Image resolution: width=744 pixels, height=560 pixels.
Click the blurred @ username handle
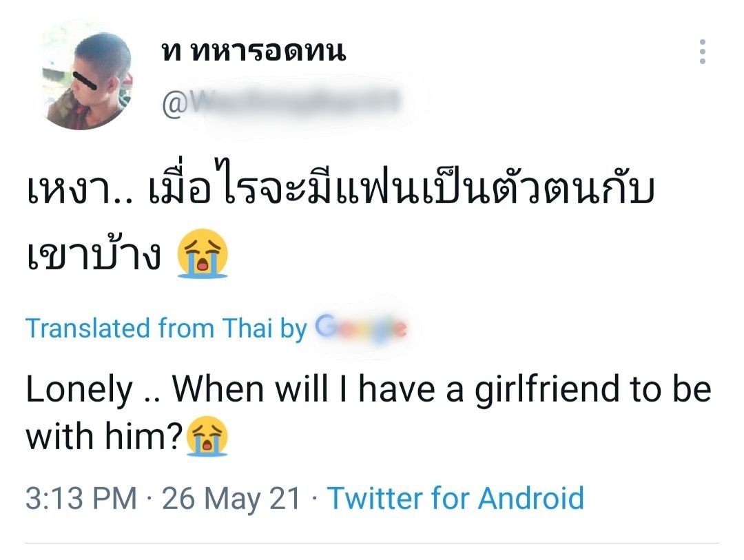pyautogui.click(x=281, y=104)
